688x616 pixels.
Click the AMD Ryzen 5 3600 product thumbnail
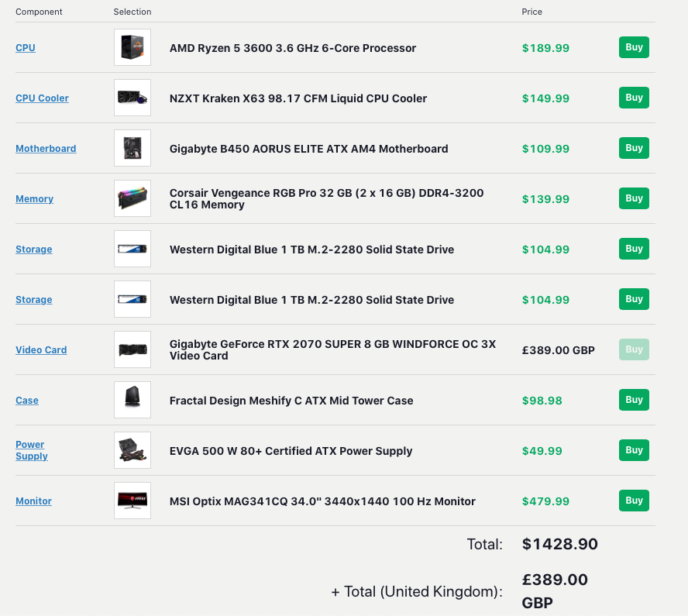[132, 48]
